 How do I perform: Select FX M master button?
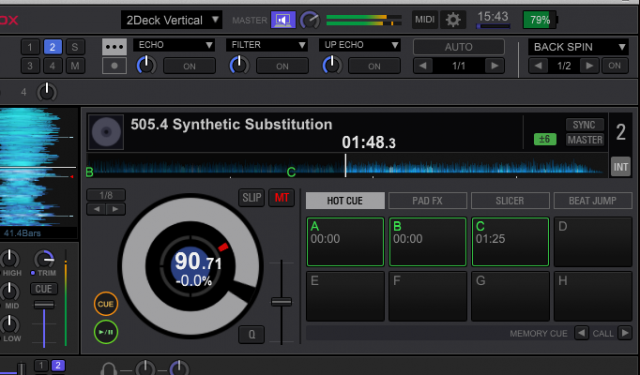pyautogui.click(x=75, y=66)
